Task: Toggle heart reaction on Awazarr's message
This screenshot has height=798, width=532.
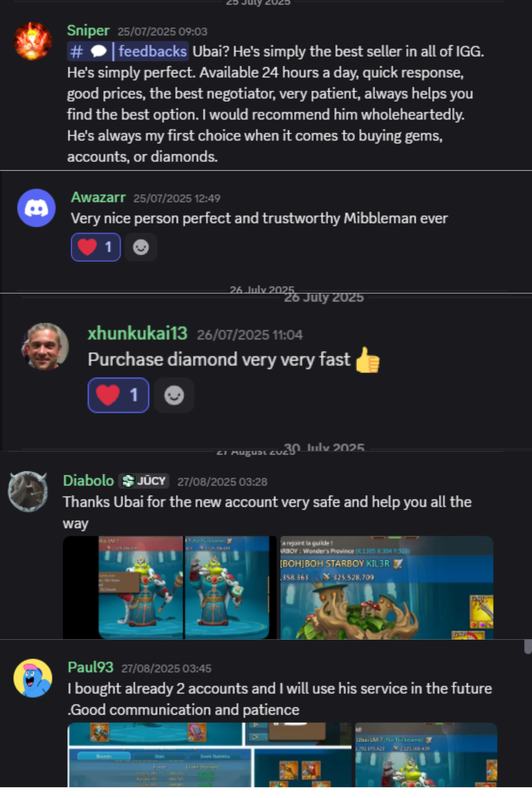Action: click(96, 247)
